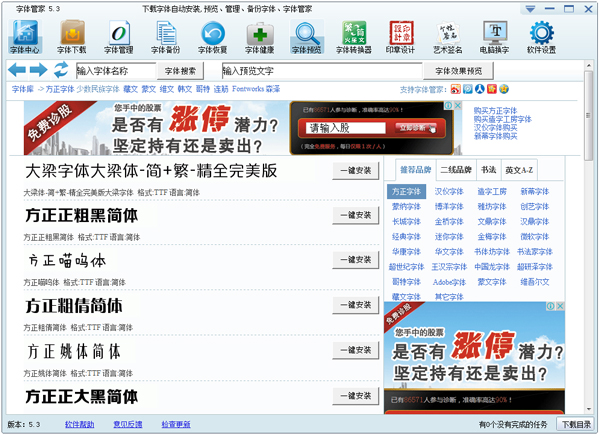Switch to the 推荐品牌 tab
This screenshot has height=435, width=600.
pyautogui.click(x=416, y=170)
